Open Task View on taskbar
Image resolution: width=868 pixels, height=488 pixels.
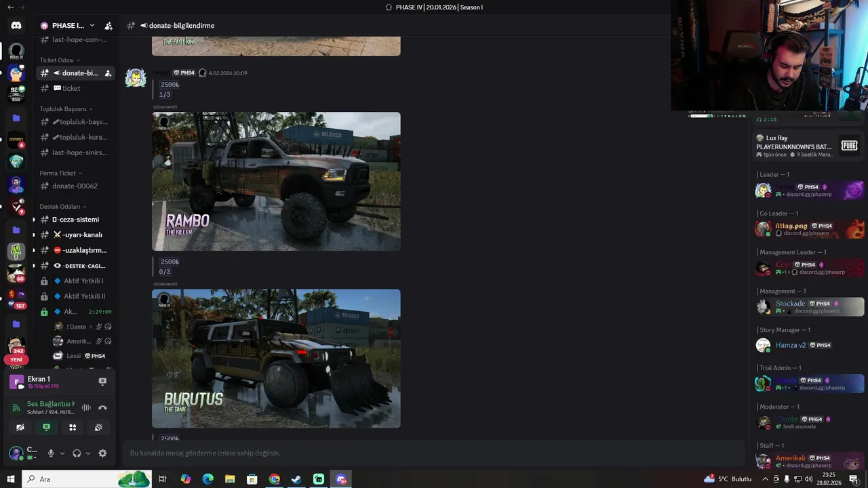(x=163, y=479)
